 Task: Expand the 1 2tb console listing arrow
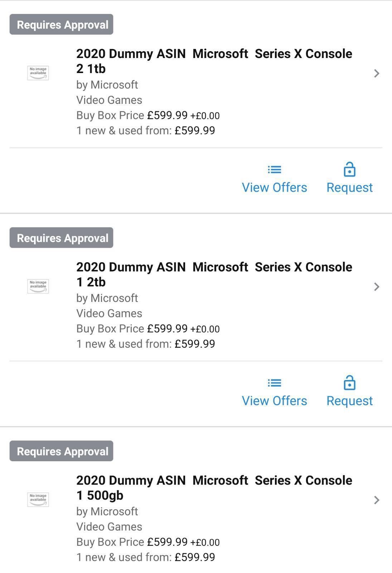376,287
